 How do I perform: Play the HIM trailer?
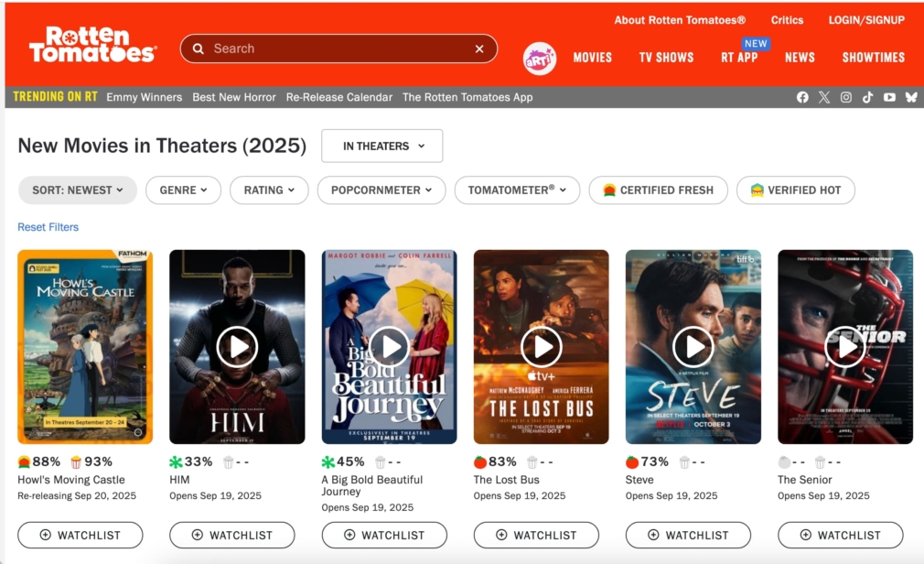[x=237, y=347]
